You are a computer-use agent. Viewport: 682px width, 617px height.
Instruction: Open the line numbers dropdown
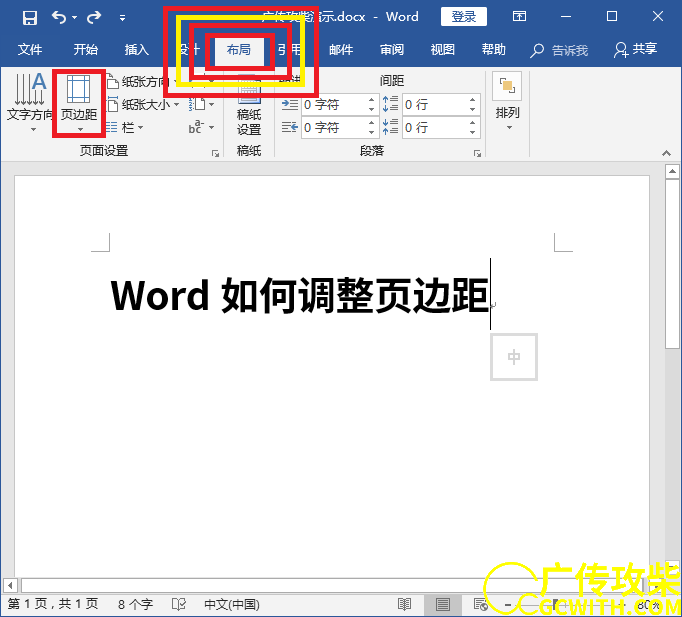coord(201,104)
